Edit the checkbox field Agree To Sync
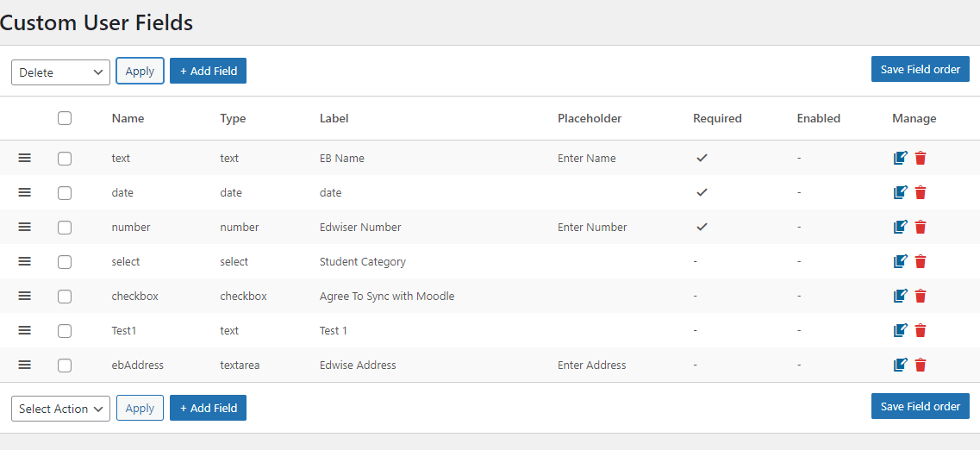 (x=900, y=296)
